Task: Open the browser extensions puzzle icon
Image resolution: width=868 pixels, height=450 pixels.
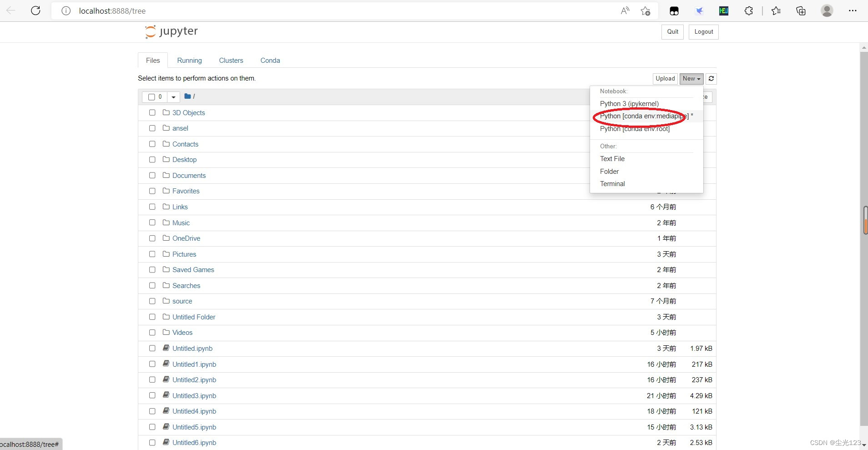Action: [x=749, y=11]
